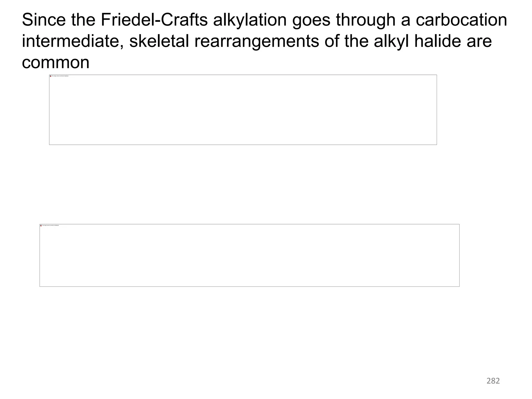The width and height of the screenshot is (532, 399).
Task: Select the upper placeholder's "image cannot be displayed" message
Action: tap(60, 76)
